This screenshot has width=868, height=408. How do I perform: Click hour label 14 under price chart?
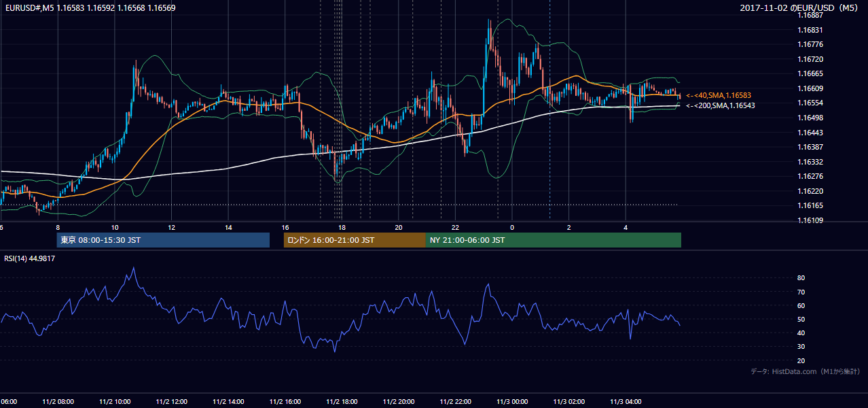pos(228,228)
